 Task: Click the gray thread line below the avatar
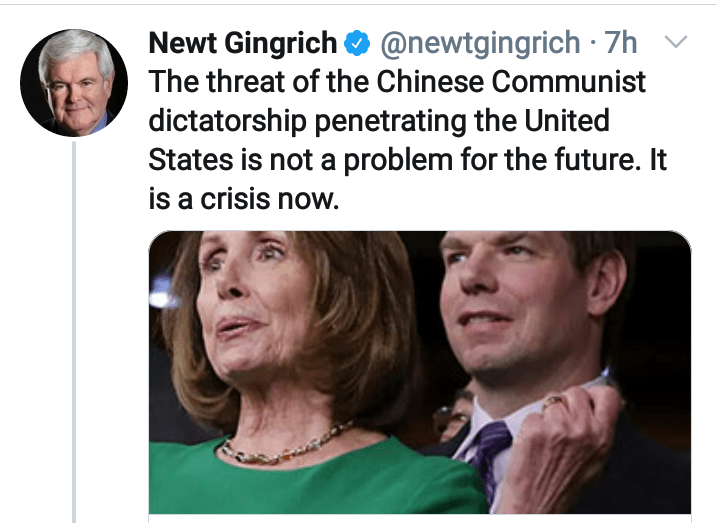click(74, 332)
